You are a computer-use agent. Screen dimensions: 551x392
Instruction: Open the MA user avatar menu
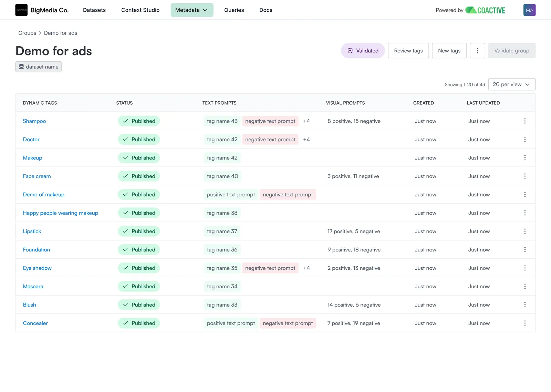(x=529, y=10)
